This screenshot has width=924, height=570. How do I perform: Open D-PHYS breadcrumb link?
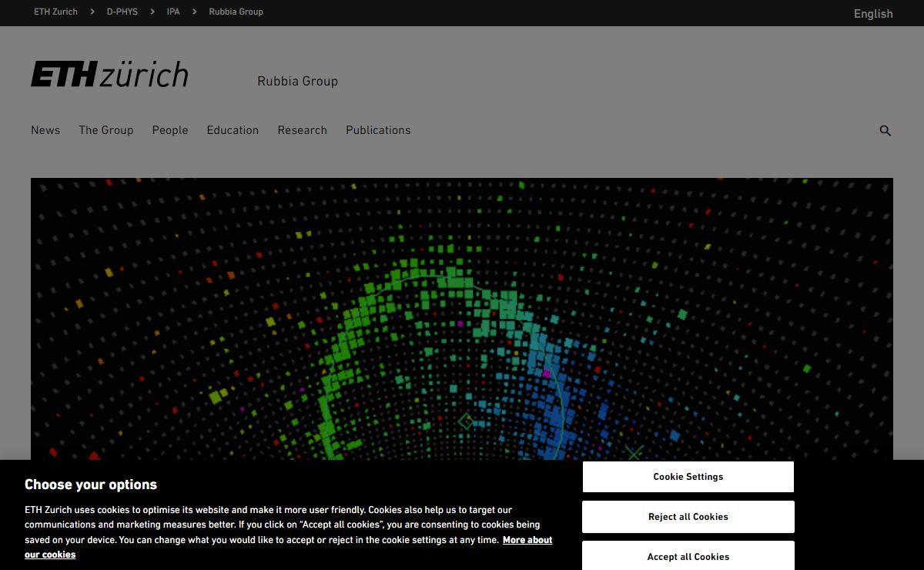(122, 12)
